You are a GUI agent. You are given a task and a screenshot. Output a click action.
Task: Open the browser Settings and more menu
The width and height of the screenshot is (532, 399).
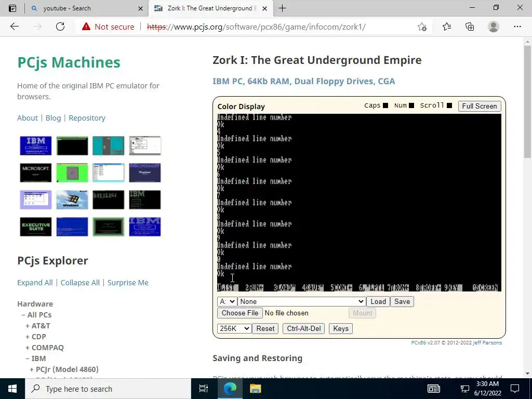click(517, 26)
